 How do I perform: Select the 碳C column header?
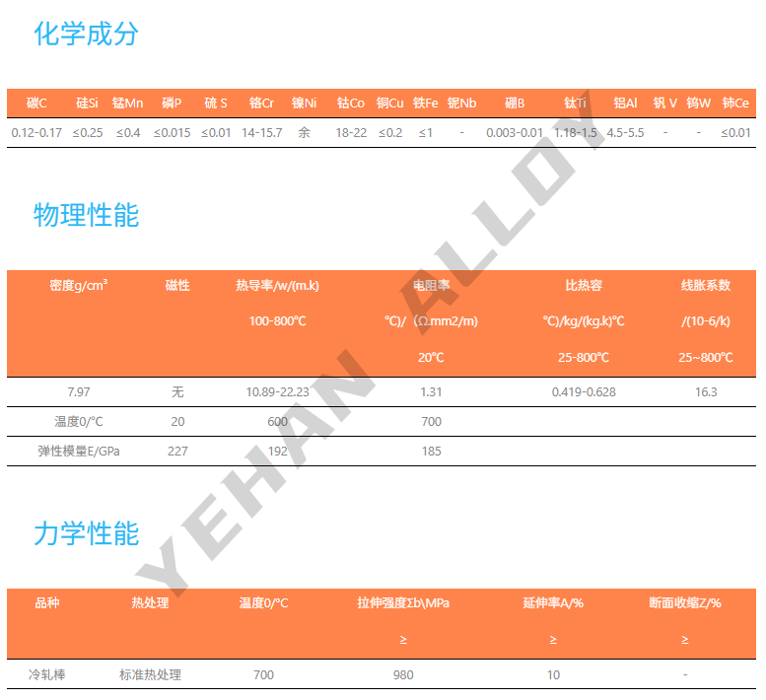[x=36, y=104]
